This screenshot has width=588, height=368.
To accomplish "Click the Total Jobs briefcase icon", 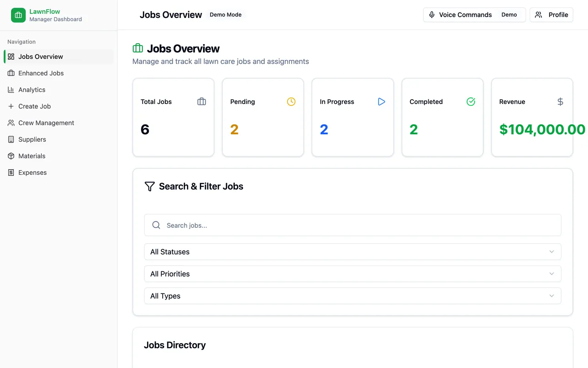I will click(202, 102).
